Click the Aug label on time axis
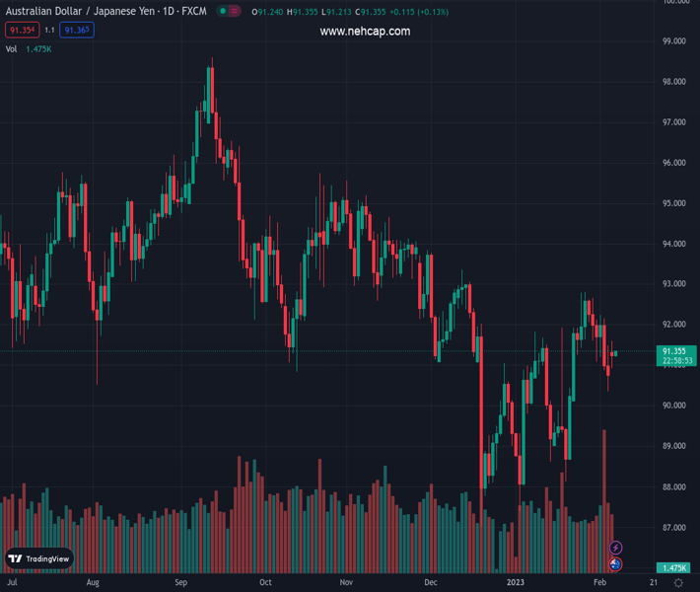Screen dimensions: 700x592 (x=93, y=583)
